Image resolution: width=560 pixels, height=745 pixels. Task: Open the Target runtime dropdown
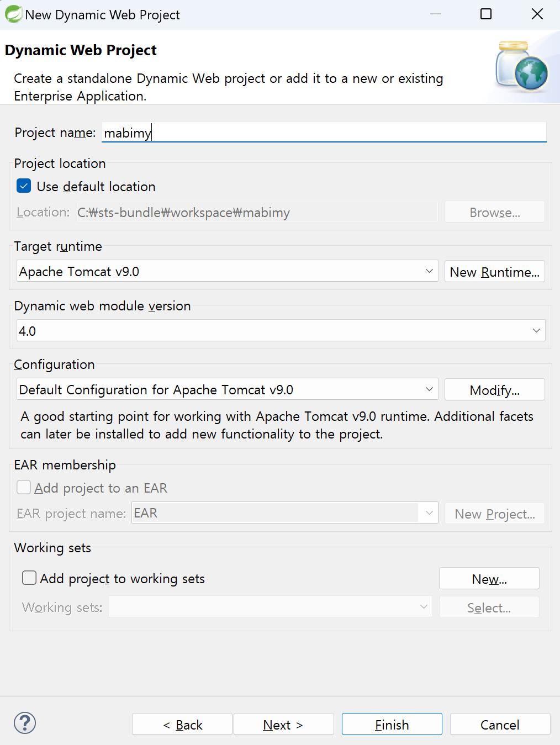[227, 271]
